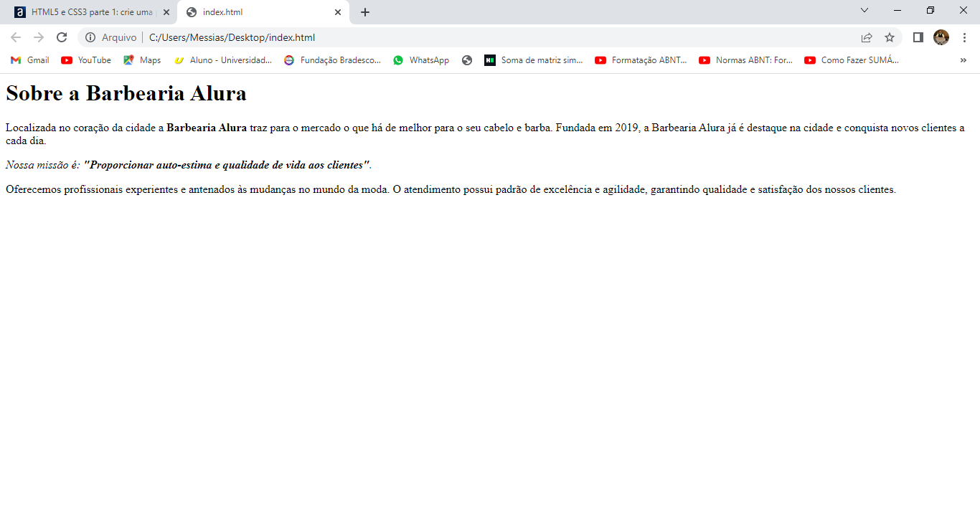Viewport: 980px width, 522px height.
Task: Open the tab search dropdown
Action: point(864,10)
